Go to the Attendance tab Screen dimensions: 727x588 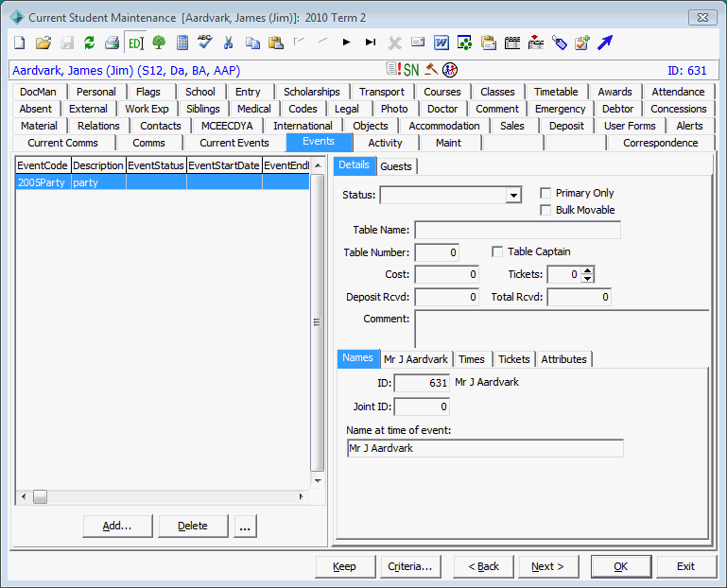point(678,92)
